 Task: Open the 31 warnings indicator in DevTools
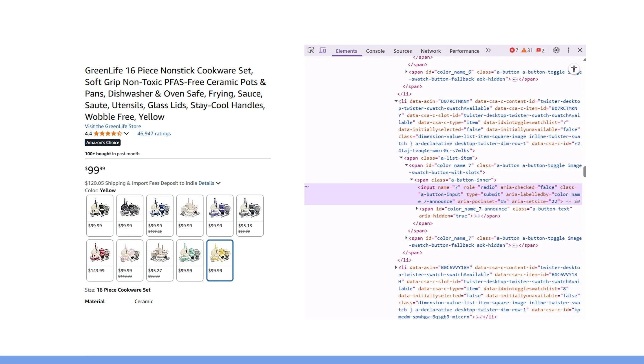[527, 50]
